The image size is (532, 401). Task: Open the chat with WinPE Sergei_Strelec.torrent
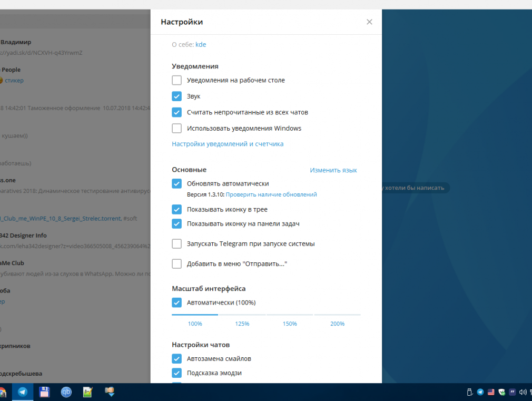click(x=75, y=213)
